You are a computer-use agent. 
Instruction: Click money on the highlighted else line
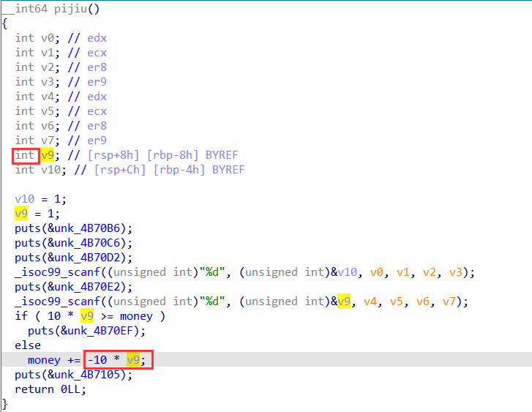45,360
